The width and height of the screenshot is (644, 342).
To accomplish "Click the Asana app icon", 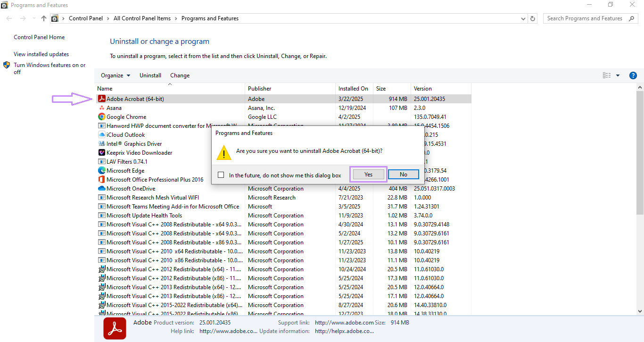I will (x=102, y=108).
